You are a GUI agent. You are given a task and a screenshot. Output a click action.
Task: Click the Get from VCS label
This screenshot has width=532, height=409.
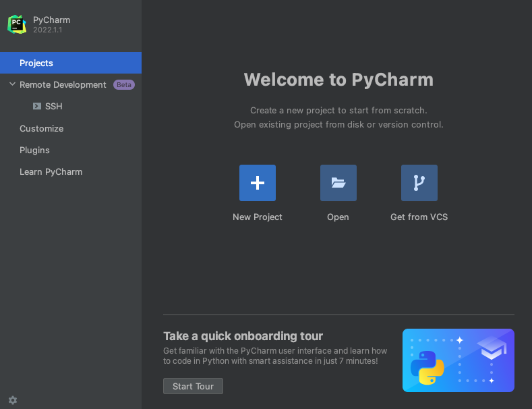click(x=419, y=217)
